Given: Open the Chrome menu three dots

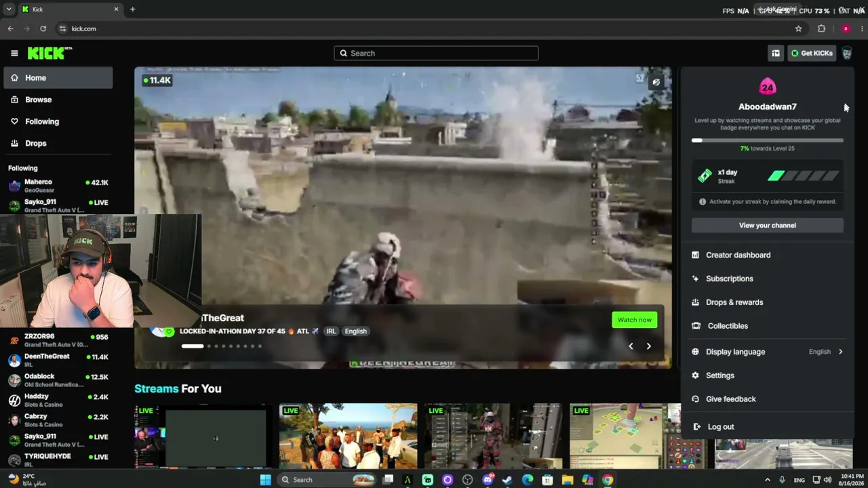Looking at the screenshot, I should click(x=862, y=28).
